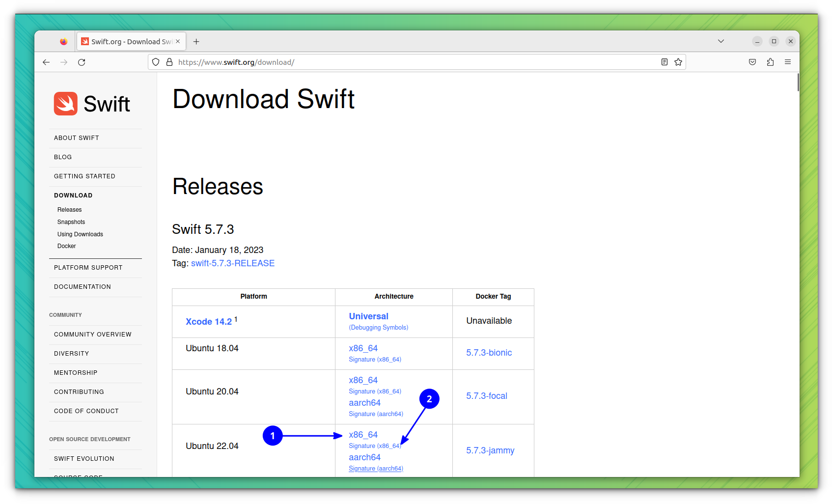
Task: Download x86_64 for Ubuntu 22.04
Action: (363, 435)
